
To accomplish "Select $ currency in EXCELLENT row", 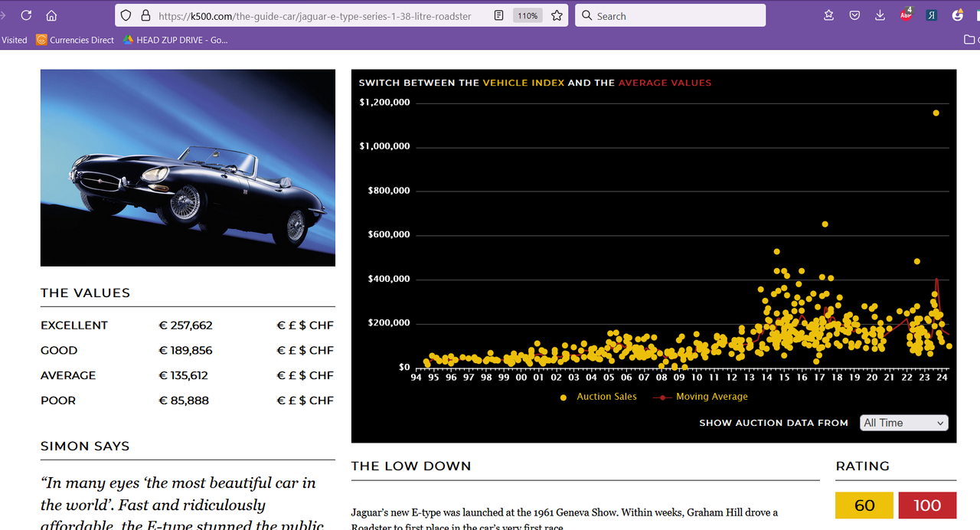I will click(x=302, y=326).
